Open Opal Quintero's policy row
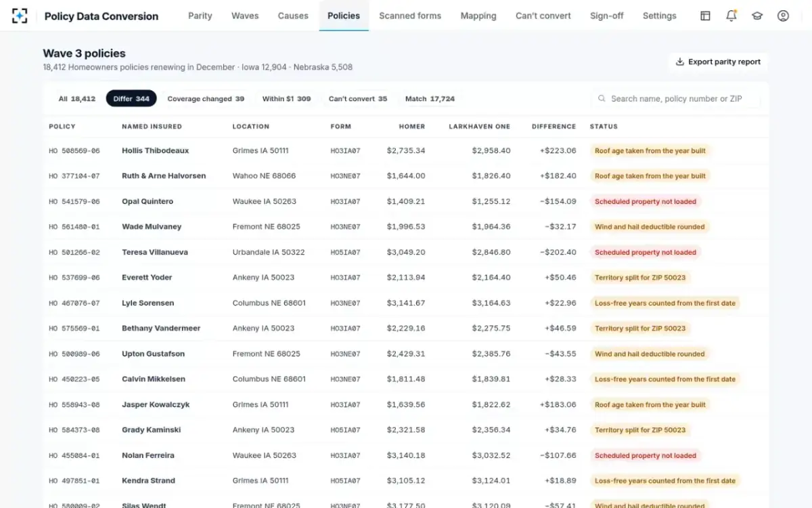The image size is (812, 508). tap(405, 202)
